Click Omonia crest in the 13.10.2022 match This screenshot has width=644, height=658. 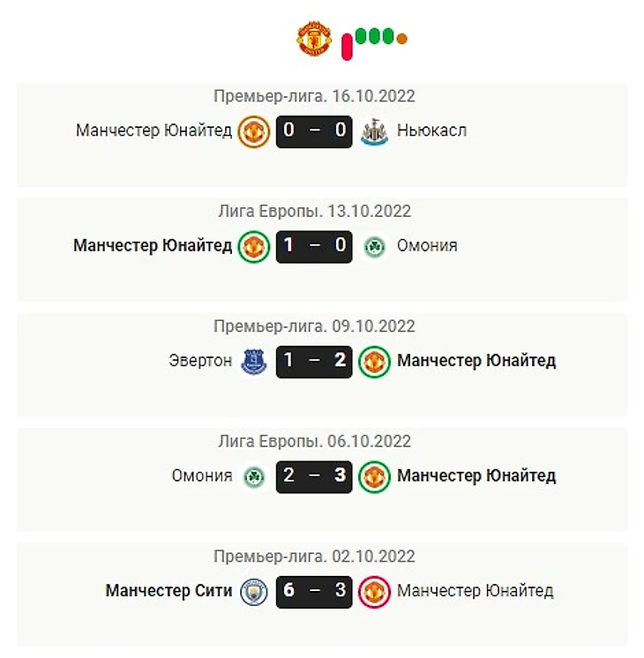point(375,246)
